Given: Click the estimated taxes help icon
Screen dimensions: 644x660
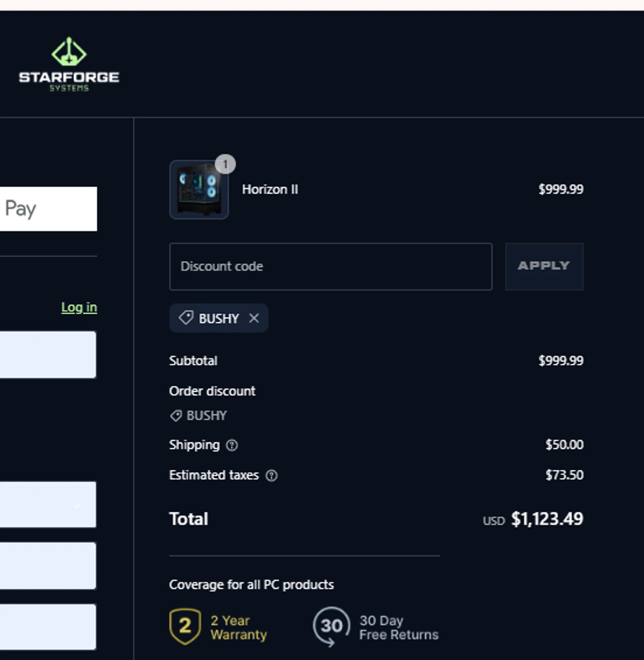Looking at the screenshot, I should pos(272,476).
